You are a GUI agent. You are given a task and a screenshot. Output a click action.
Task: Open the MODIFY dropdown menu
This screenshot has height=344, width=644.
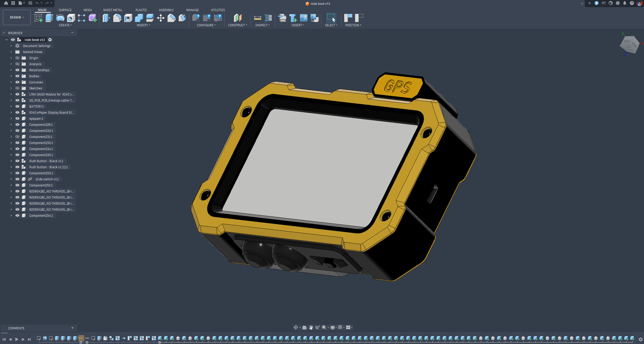[x=144, y=25]
